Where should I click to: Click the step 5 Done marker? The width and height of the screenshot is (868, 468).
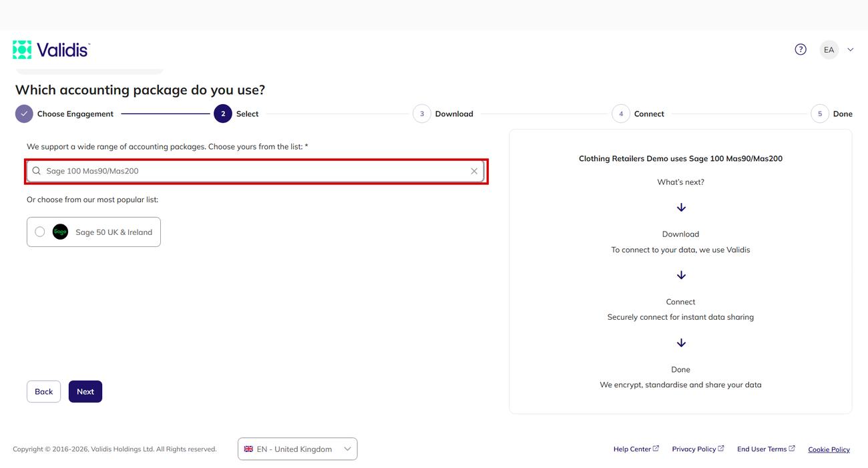[820, 114]
